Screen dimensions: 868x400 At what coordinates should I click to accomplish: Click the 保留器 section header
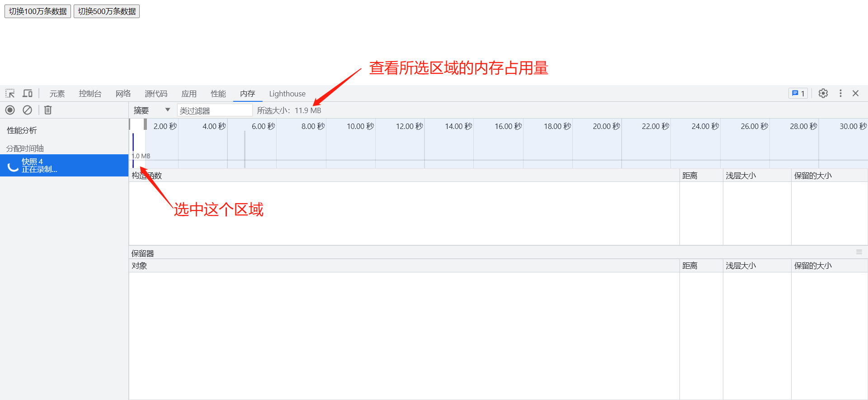tap(143, 253)
